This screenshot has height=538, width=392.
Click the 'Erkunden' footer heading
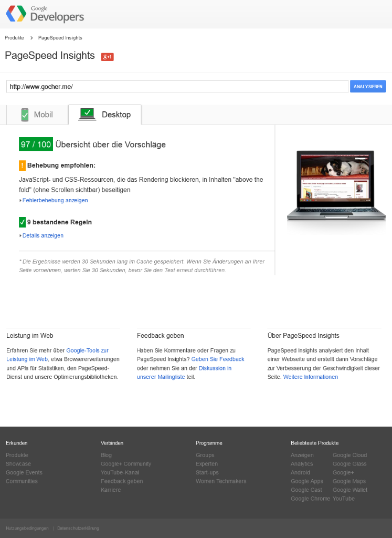pos(16,443)
